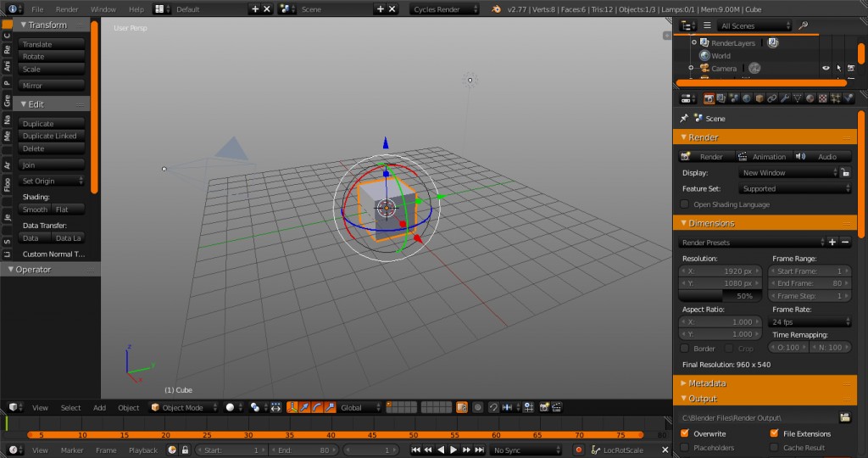Open the Feature Set Supported dropdown
The width and height of the screenshot is (868, 458).
click(x=794, y=189)
